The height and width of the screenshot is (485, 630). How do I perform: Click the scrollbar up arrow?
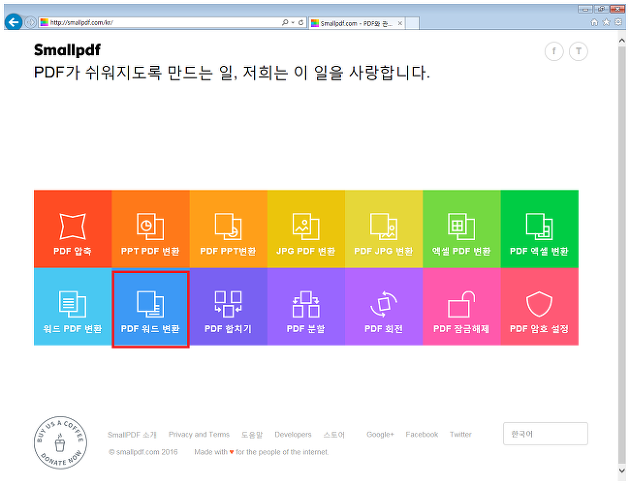click(x=622, y=41)
